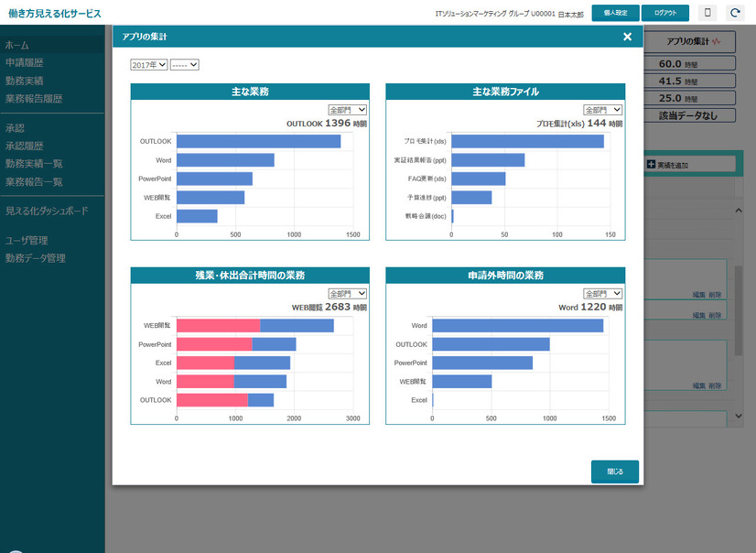Click the PowerPoint bar in 申請外時間の業務 chart
Viewport: 756px width, 553px height.
pyautogui.click(x=482, y=363)
